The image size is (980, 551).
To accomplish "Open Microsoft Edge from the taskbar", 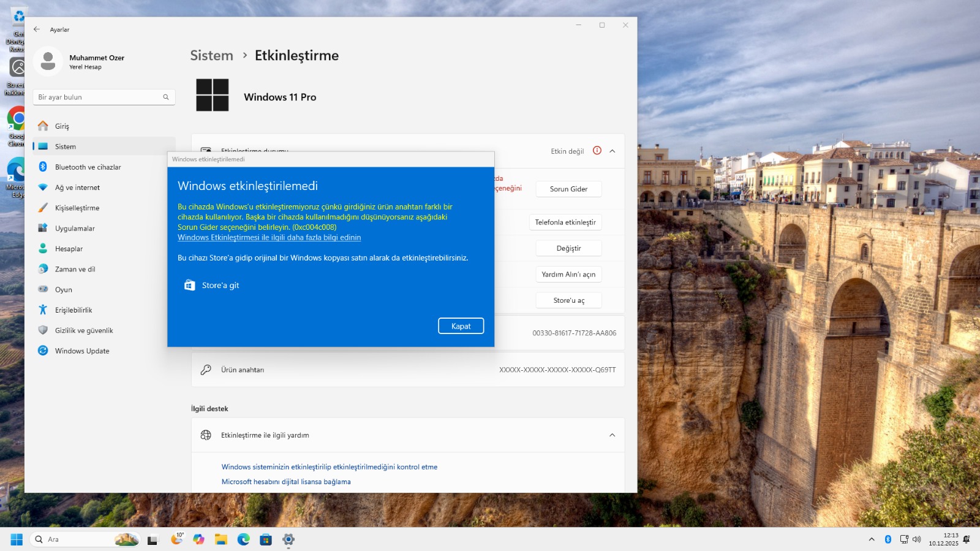I will 244,539.
